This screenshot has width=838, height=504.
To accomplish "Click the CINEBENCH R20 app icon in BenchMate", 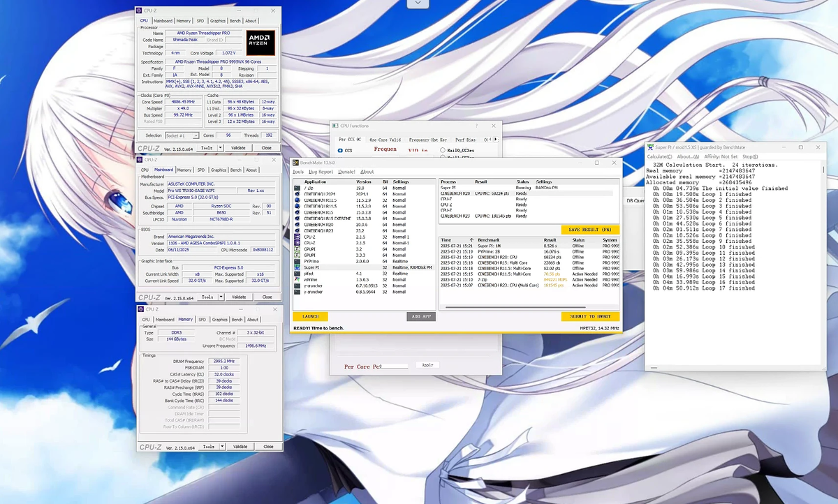I will tap(297, 225).
